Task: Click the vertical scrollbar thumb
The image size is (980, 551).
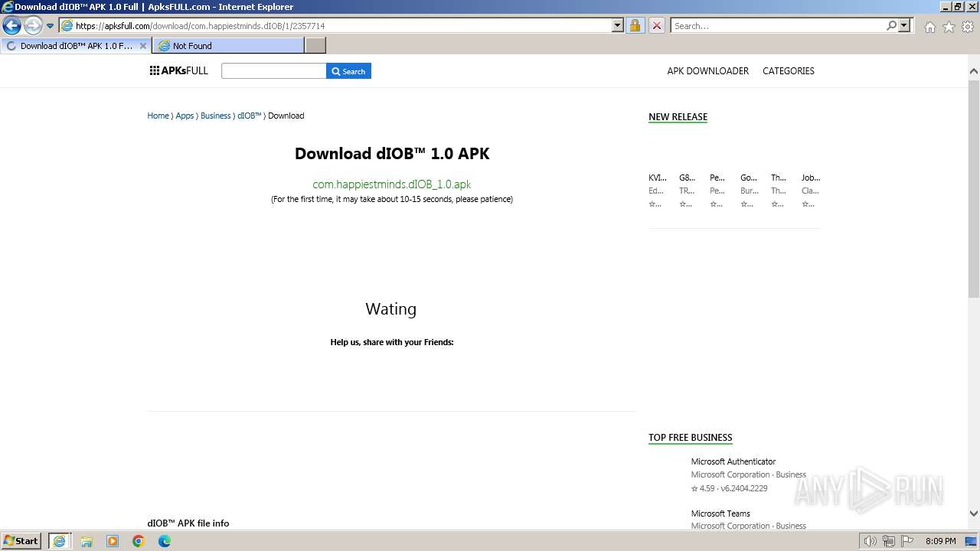Action: coord(973,187)
